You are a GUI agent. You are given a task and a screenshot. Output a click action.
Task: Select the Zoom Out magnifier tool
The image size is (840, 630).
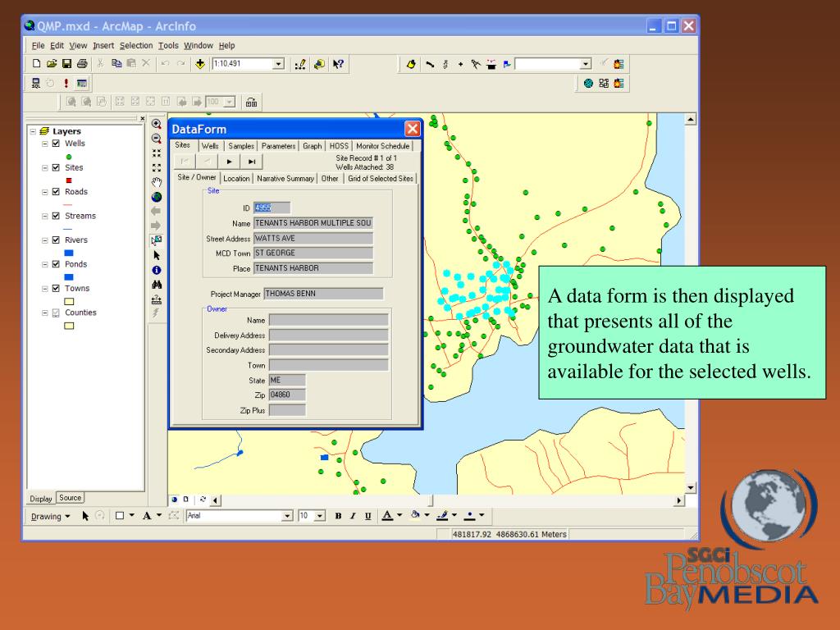(x=157, y=139)
